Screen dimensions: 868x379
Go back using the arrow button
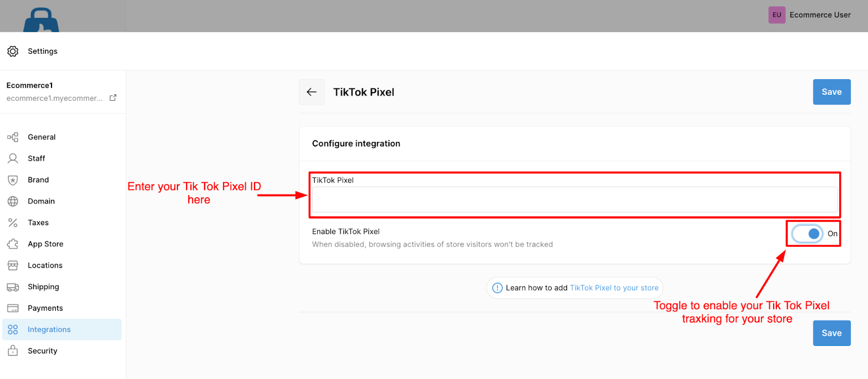pos(311,92)
